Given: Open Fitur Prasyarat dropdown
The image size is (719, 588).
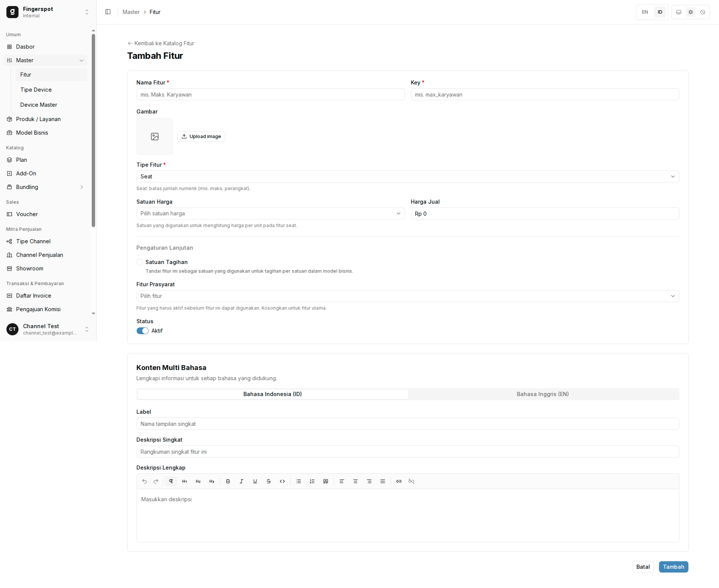Looking at the screenshot, I should pyautogui.click(x=408, y=296).
